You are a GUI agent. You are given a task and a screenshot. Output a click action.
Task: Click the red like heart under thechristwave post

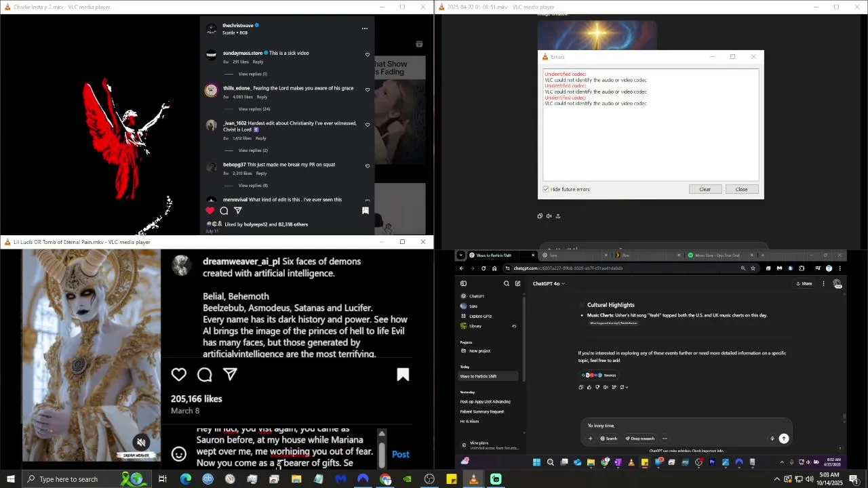(210, 210)
